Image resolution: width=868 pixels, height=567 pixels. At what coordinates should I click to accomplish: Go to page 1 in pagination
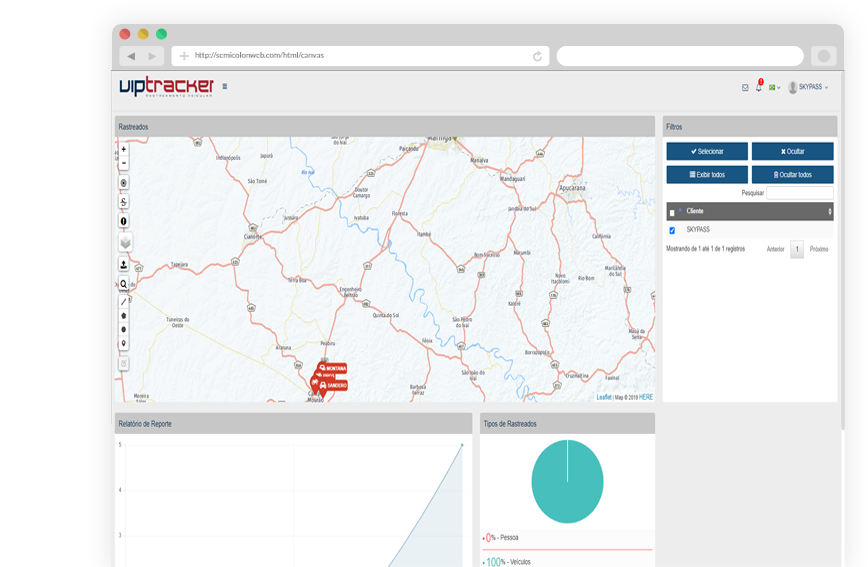(797, 249)
